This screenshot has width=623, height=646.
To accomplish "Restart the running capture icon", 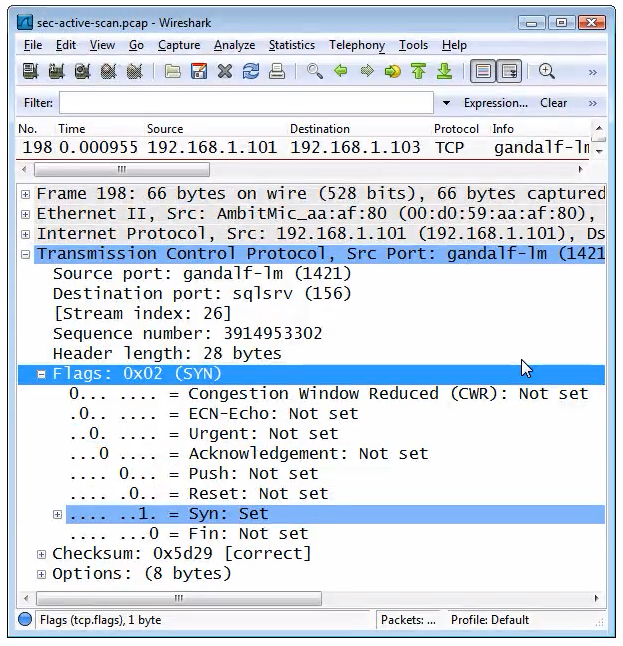I will coord(134,71).
